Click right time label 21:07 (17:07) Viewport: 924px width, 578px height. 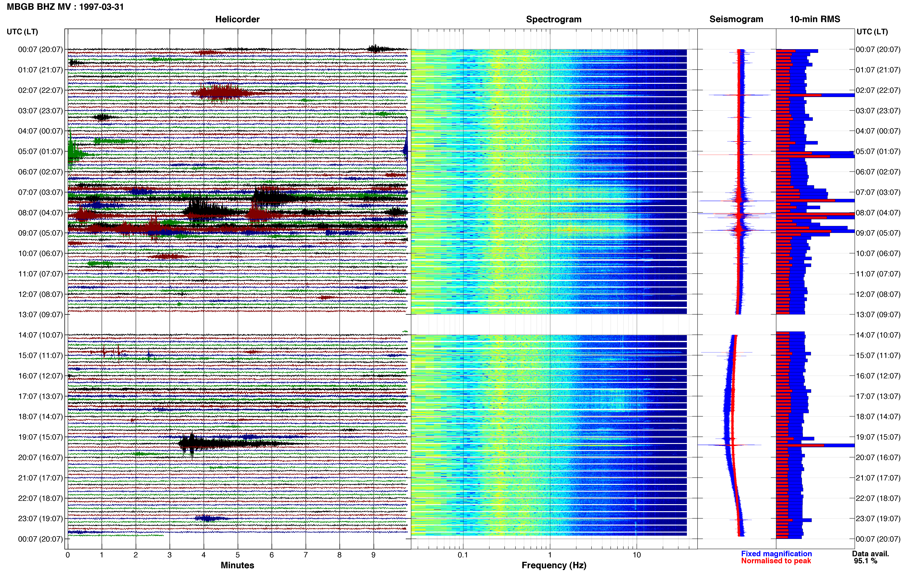click(x=878, y=478)
